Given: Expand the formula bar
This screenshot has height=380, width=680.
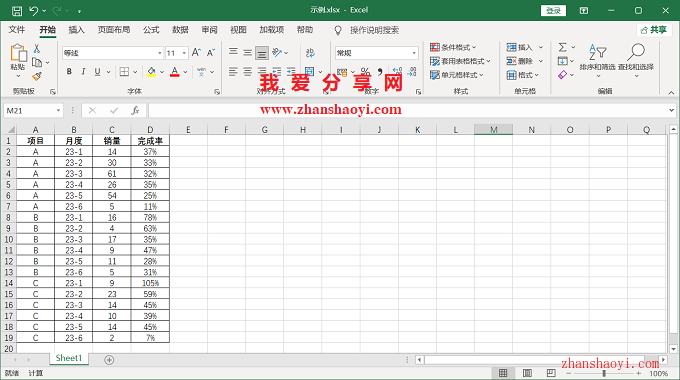Looking at the screenshot, I should click(x=671, y=111).
